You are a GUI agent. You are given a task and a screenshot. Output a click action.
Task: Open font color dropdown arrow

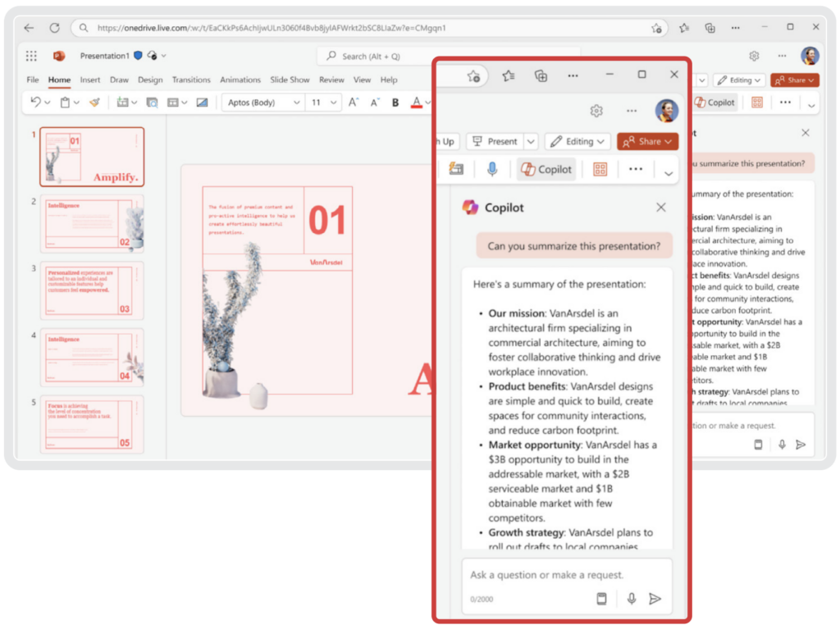click(x=427, y=103)
